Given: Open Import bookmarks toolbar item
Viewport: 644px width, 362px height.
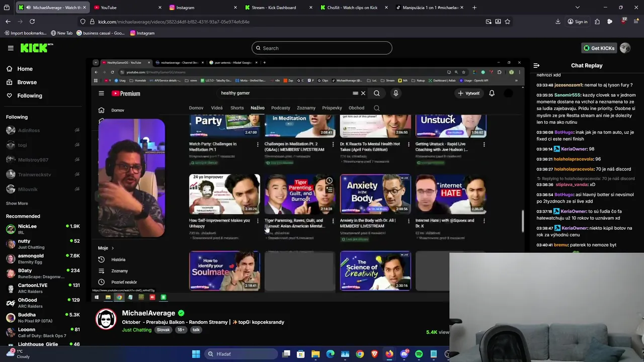Looking at the screenshot, I should tap(25, 33).
